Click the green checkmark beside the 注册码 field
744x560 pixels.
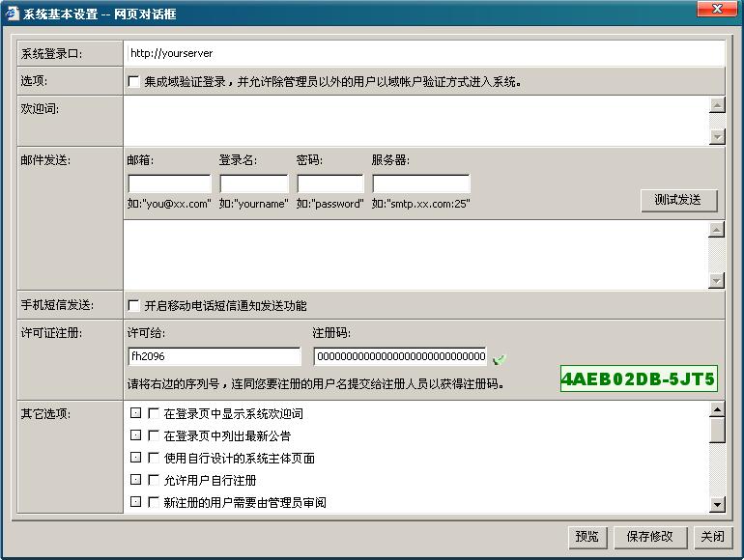499,359
